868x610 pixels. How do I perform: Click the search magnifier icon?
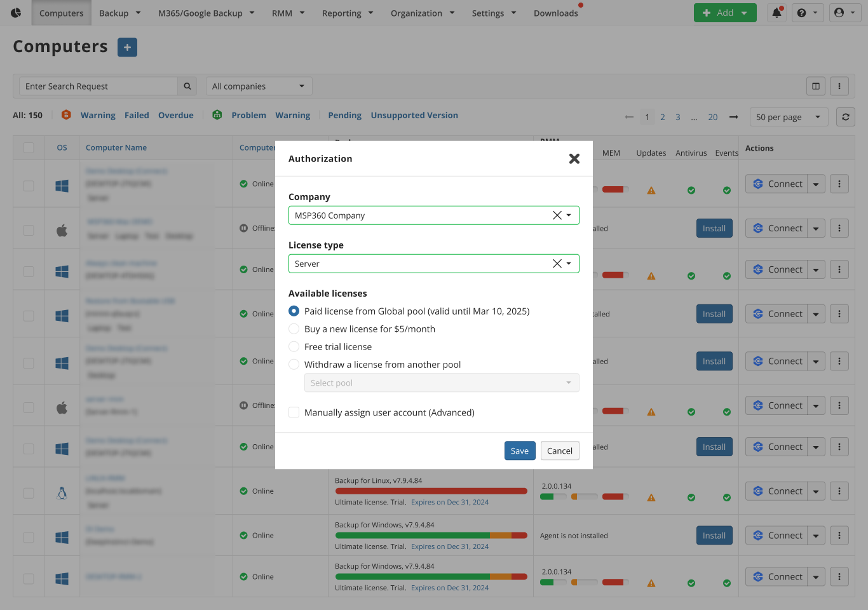187,86
